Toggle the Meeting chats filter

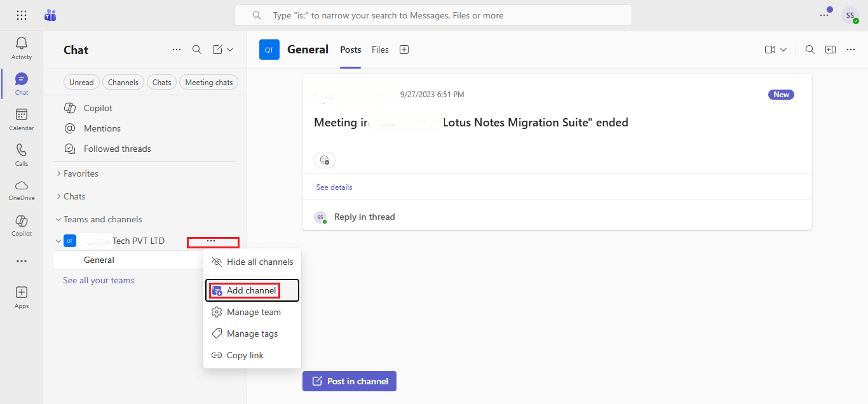click(209, 83)
